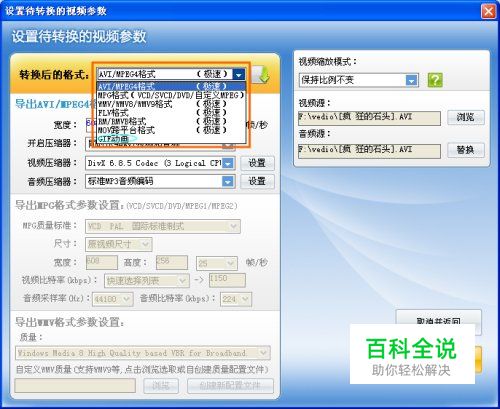Click the disabled 浏览 WMV button
The width and height of the screenshot is (500, 409).
click(x=161, y=386)
